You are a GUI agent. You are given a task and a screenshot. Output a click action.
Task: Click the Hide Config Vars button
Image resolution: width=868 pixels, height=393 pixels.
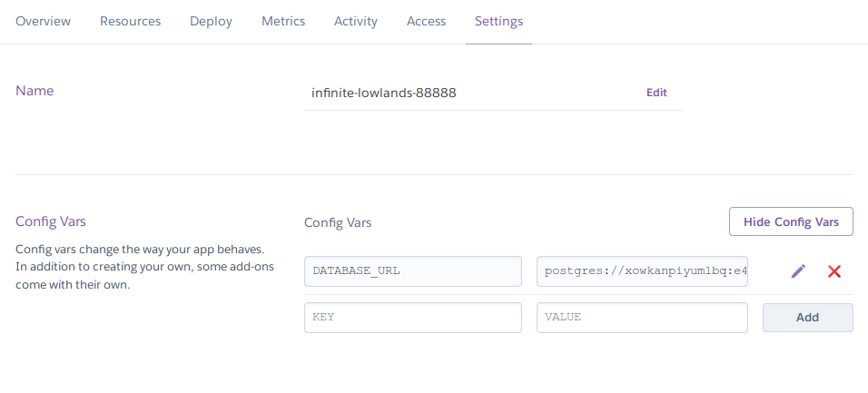791,222
